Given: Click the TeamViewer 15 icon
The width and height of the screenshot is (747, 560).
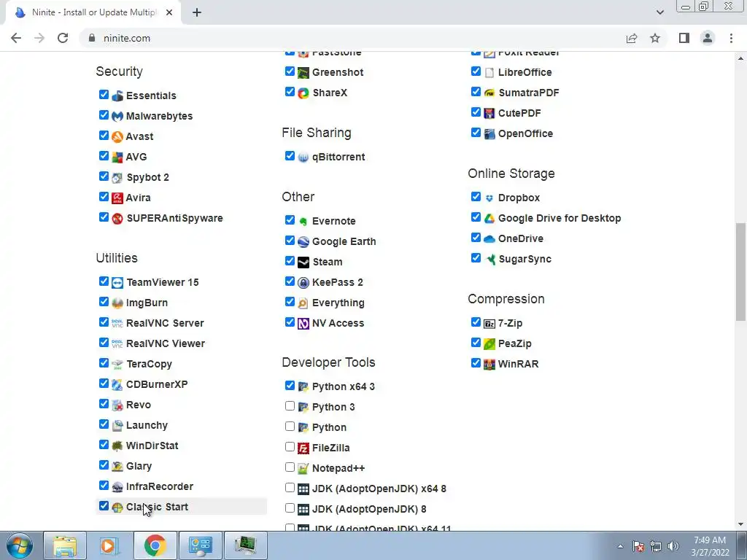Looking at the screenshot, I should 117,282.
